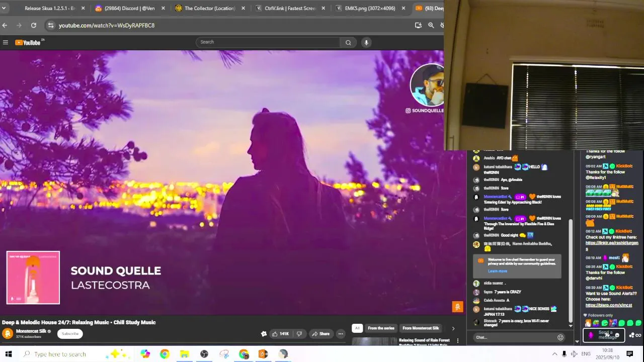Open the Relaxing Sound of Rain Forest video thumbnail

pos(374,341)
